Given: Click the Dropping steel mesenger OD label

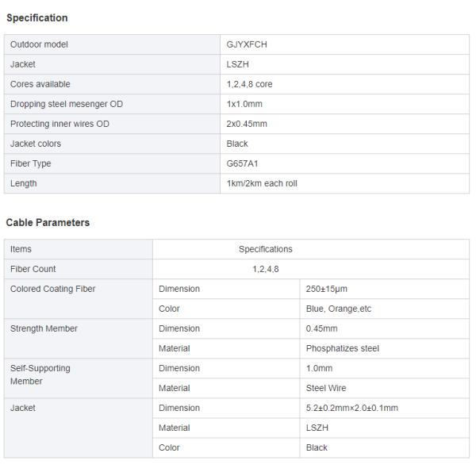Looking at the screenshot, I should 66,104.
